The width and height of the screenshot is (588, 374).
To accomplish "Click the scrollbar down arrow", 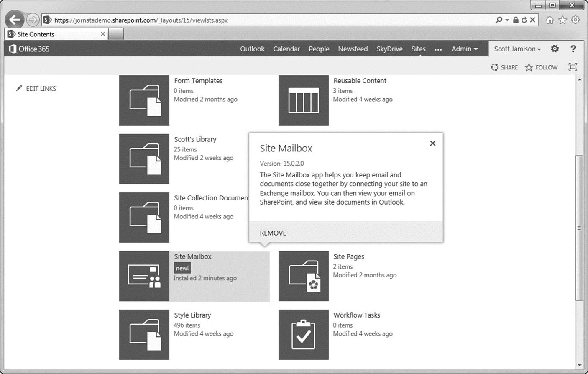I will click(579, 366).
